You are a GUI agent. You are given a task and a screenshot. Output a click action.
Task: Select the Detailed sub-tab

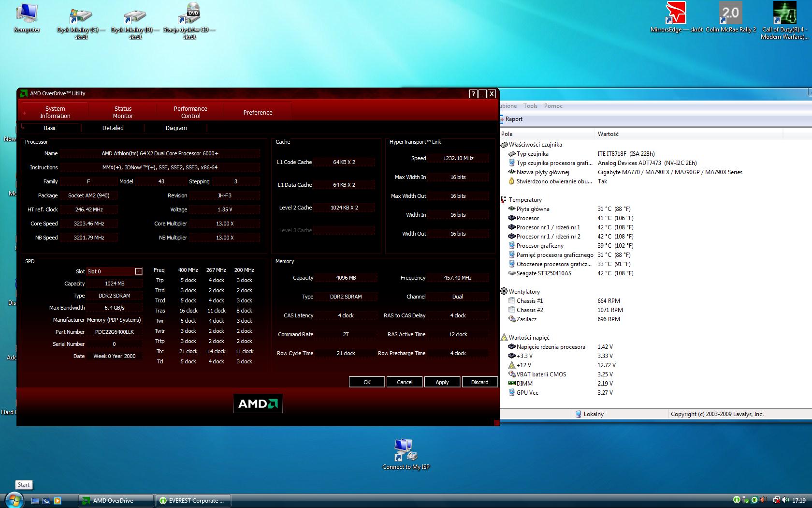coord(113,128)
